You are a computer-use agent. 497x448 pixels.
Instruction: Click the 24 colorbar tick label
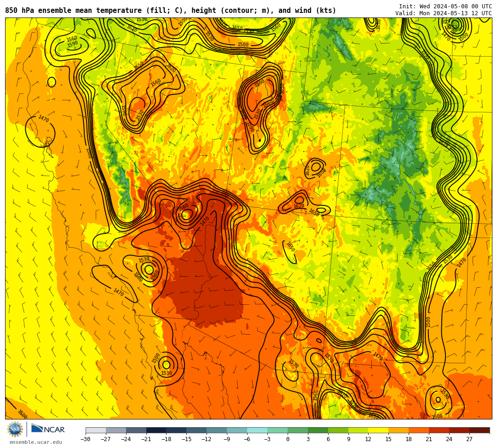point(449,439)
